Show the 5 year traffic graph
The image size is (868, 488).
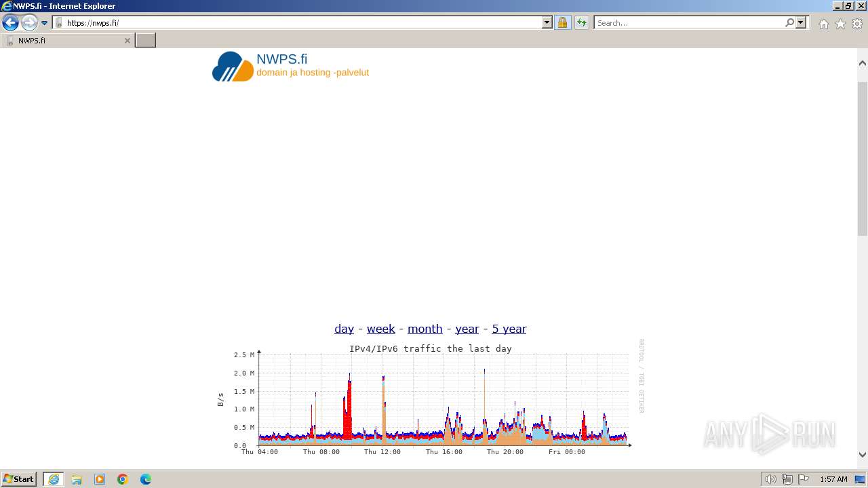click(509, 329)
